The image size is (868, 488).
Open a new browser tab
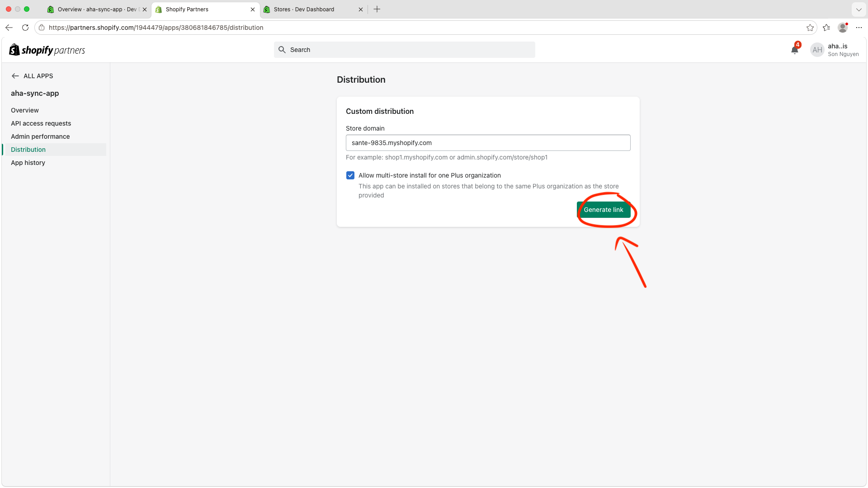[x=377, y=9]
